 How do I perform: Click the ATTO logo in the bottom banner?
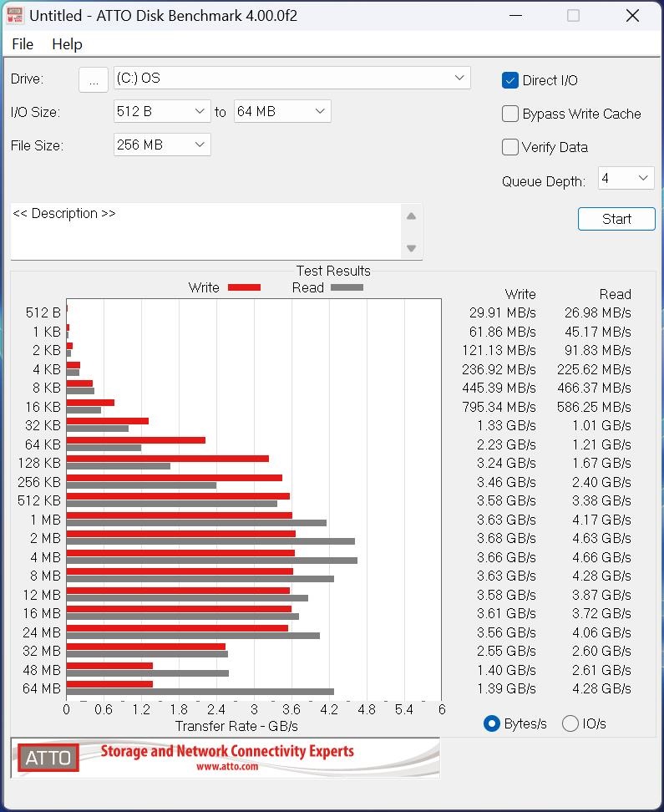tap(48, 758)
